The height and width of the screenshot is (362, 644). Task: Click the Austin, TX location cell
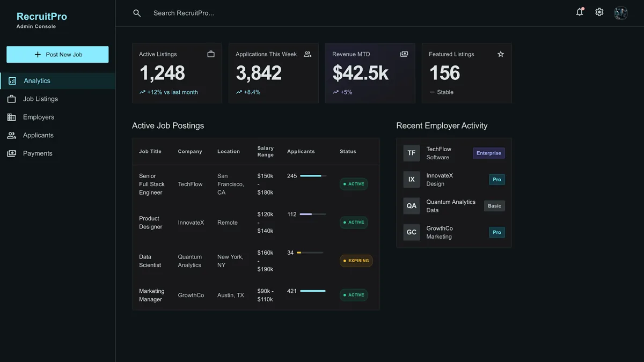(x=231, y=295)
